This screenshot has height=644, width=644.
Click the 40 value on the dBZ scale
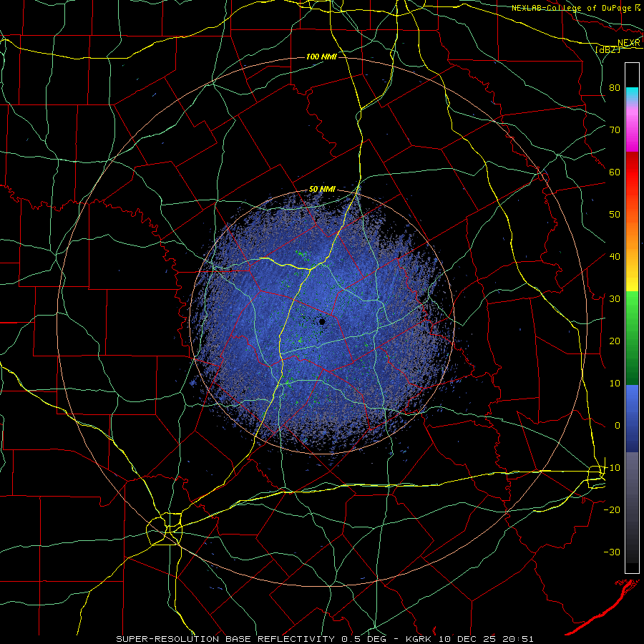point(615,256)
